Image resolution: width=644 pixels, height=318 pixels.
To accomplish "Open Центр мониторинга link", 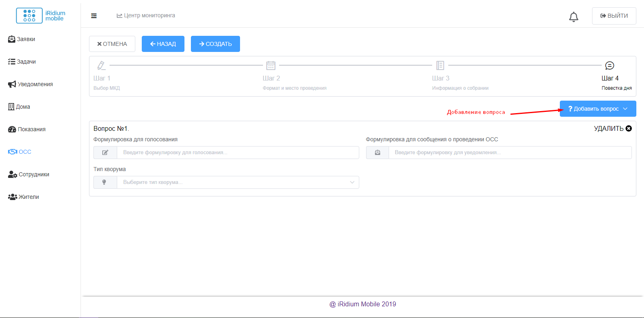I will tap(146, 15).
